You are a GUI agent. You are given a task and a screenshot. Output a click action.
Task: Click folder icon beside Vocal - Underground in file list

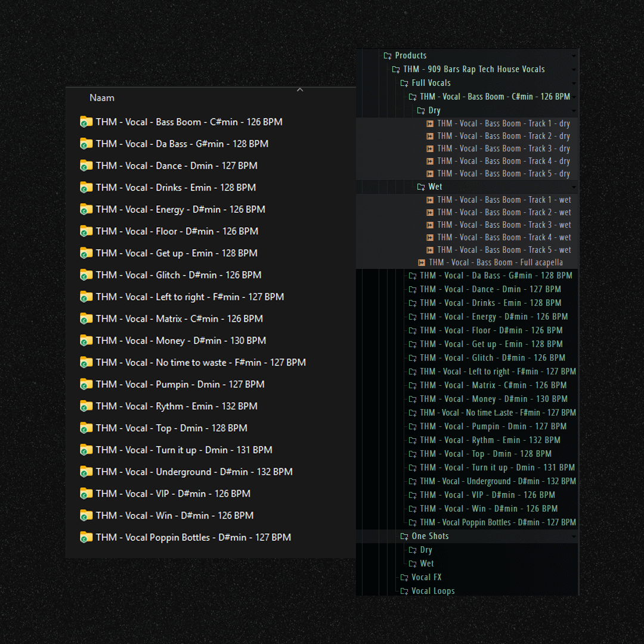(86, 472)
